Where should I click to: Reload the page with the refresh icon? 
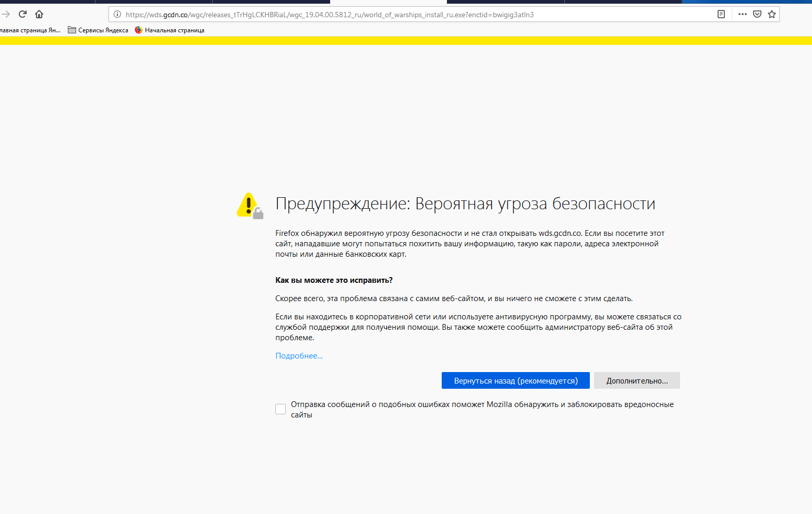pyautogui.click(x=22, y=14)
